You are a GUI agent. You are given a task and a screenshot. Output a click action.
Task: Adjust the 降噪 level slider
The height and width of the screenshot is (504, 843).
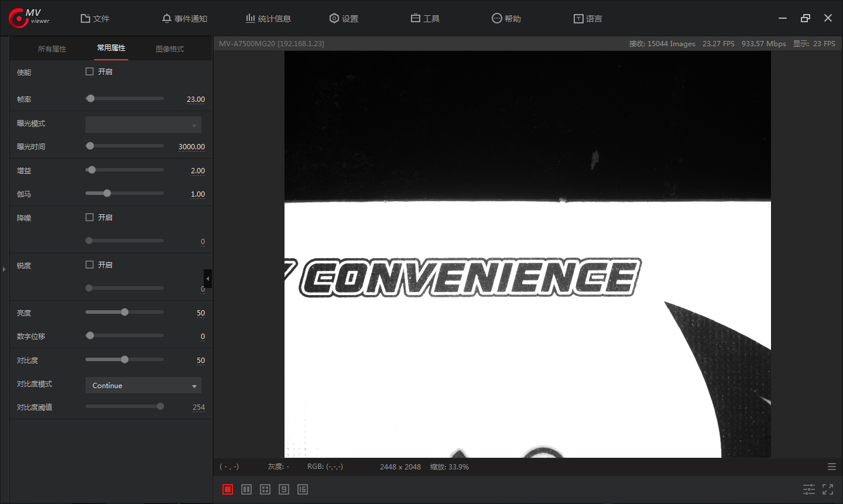coord(125,241)
